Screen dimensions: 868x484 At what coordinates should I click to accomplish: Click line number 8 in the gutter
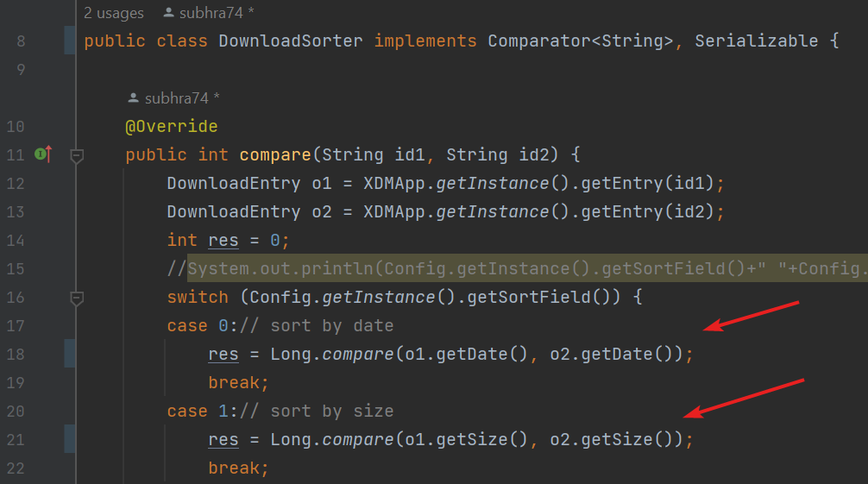click(x=21, y=41)
